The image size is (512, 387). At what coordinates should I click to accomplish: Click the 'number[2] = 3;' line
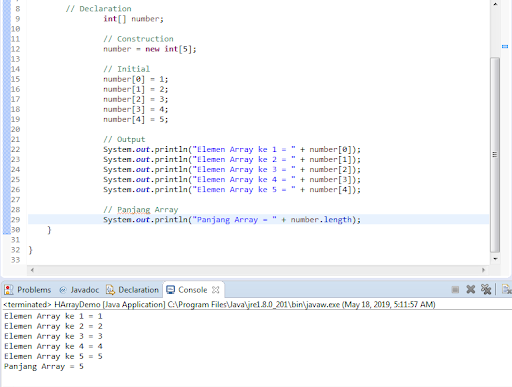136,99
